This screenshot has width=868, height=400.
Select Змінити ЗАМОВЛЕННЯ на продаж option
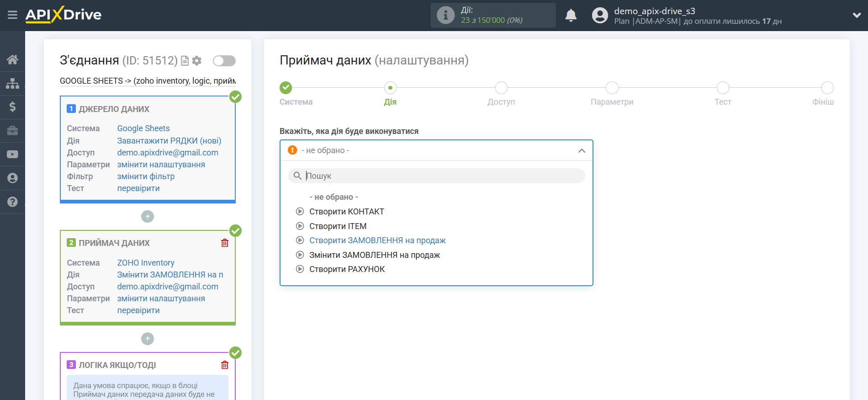point(375,255)
